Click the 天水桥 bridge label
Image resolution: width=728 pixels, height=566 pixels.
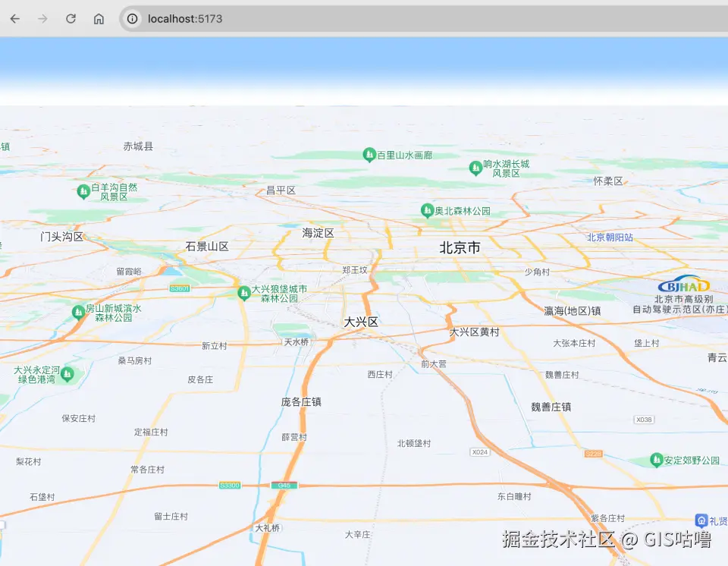click(x=297, y=341)
